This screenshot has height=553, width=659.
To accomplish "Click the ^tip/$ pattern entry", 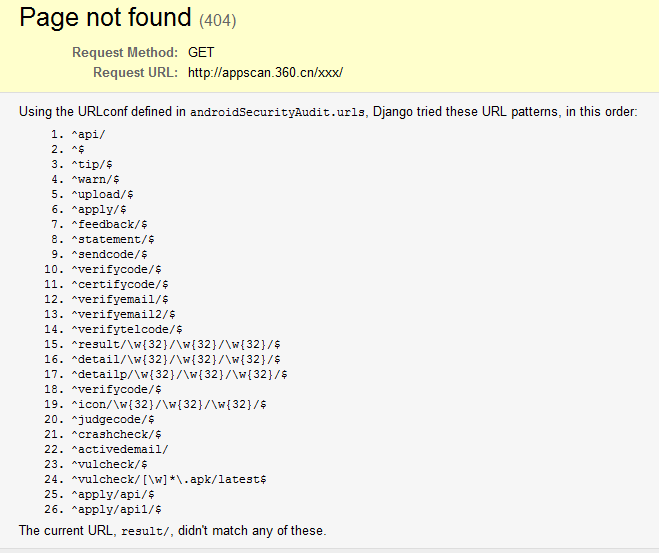I will tap(92, 164).
